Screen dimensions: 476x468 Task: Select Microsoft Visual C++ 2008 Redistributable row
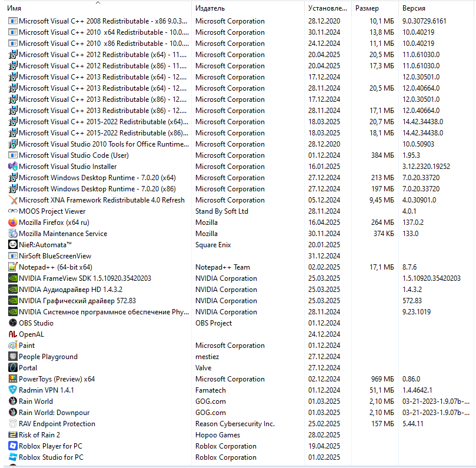[239, 21]
